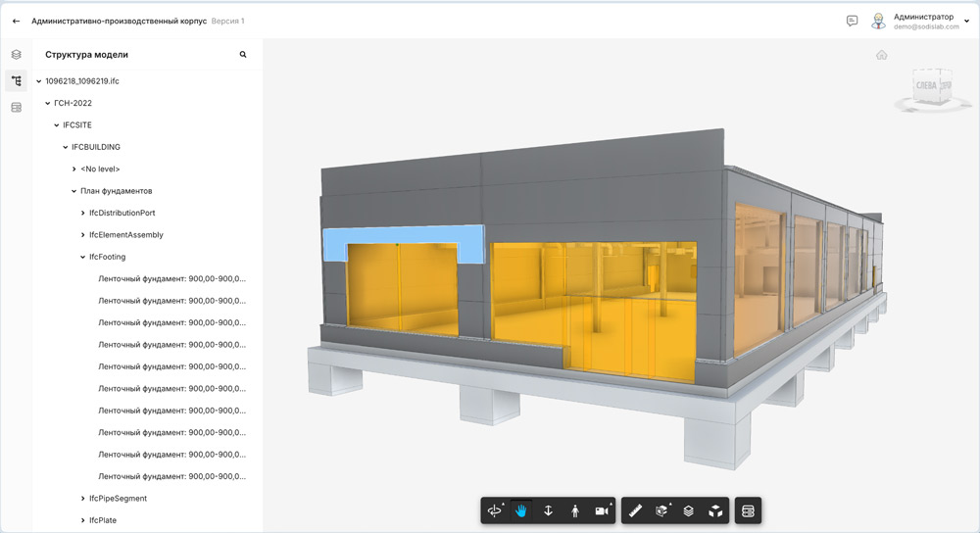The height and width of the screenshot is (533, 980).
Task: Select the orbit rotate tool
Action: tap(494, 510)
